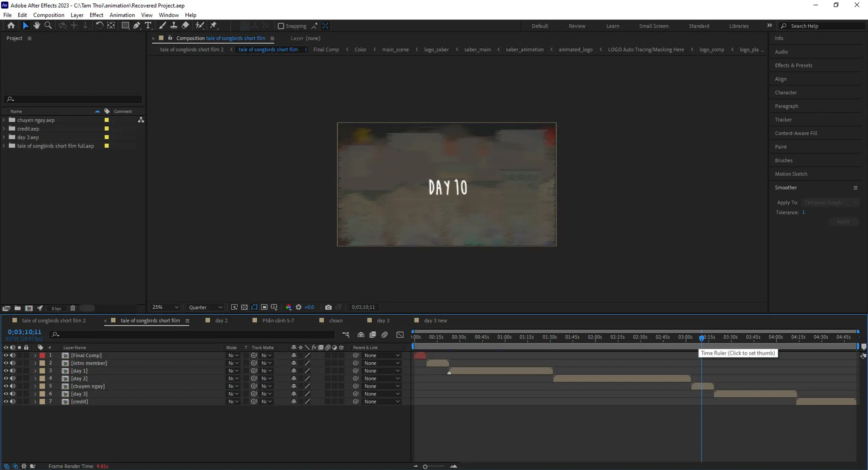The height and width of the screenshot is (470, 868).
Task: Select the Roto Brush tool
Action: 200,25
